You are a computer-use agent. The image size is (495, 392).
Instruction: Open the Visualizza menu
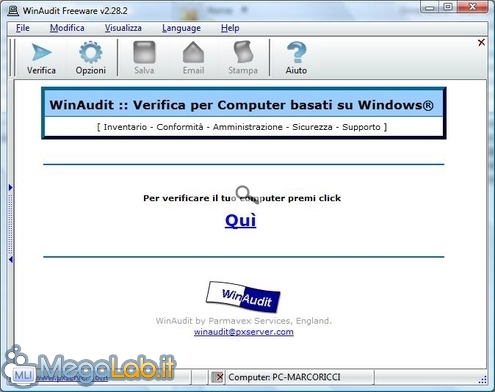123,28
